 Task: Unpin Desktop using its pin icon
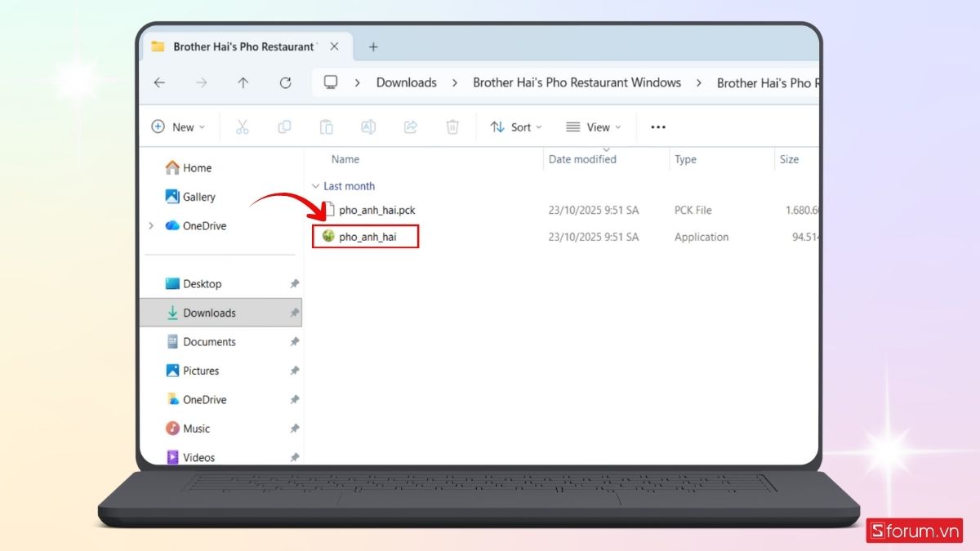(x=294, y=284)
